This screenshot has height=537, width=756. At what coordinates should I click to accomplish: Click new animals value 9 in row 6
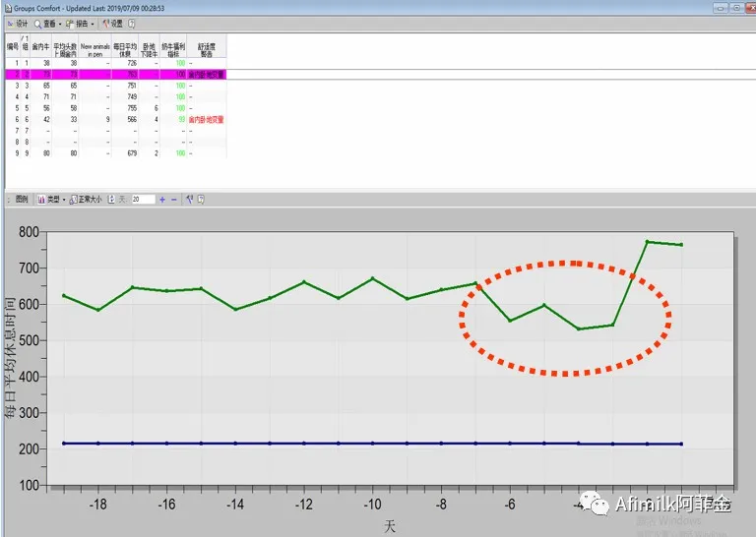point(107,119)
